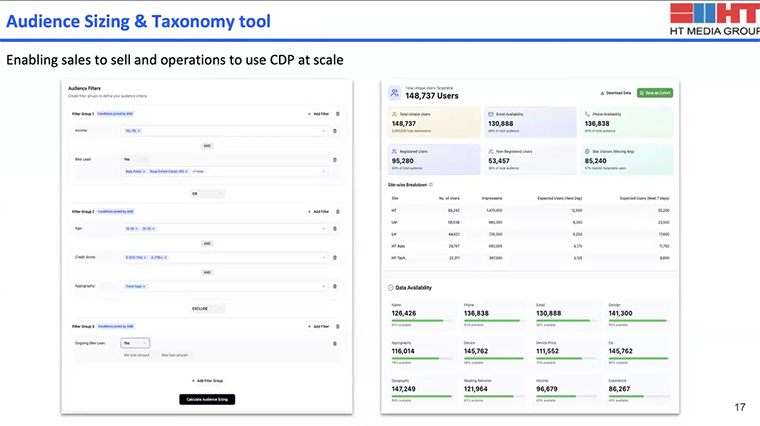Click info icon next to Site-wise Breakdown
This screenshot has width=760, height=426.
(431, 185)
